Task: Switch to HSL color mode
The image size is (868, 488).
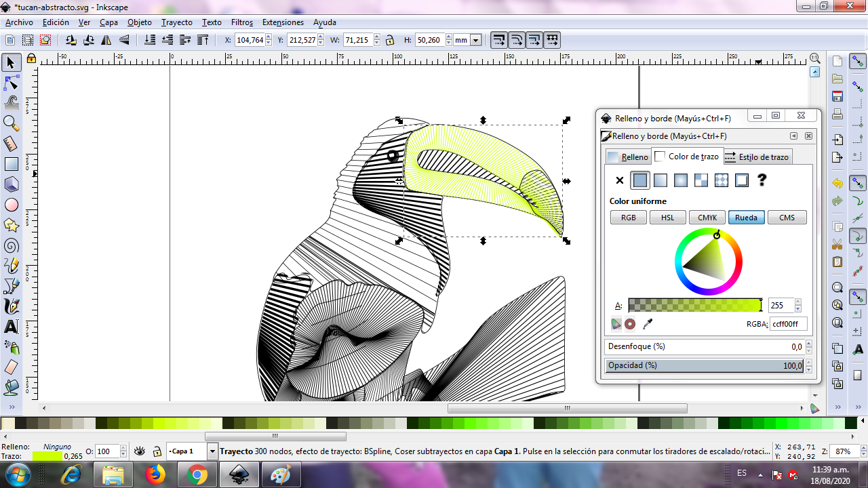Action: tap(668, 218)
